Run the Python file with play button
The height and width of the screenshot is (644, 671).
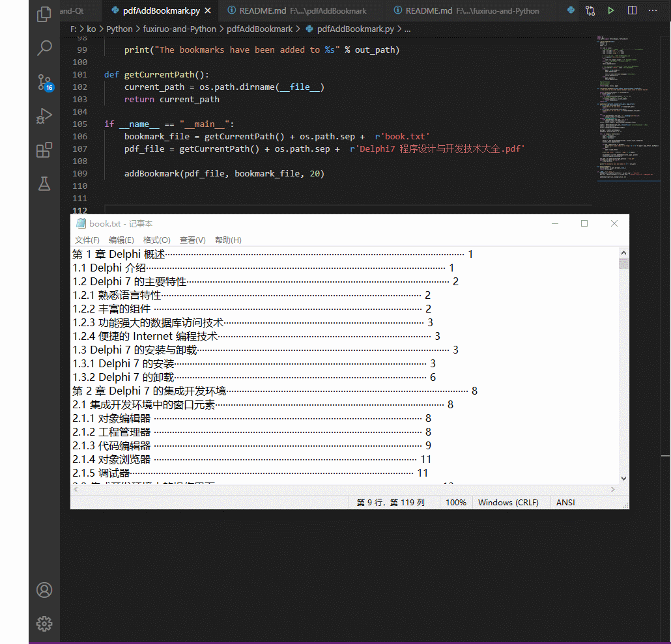point(611,10)
